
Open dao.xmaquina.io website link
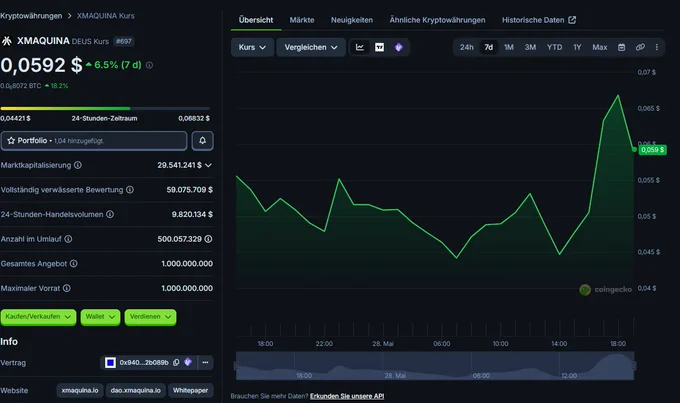pos(135,390)
